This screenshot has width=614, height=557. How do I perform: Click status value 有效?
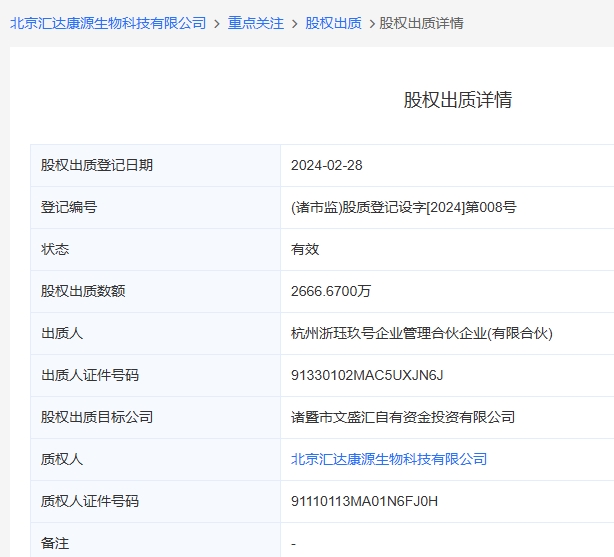305,249
